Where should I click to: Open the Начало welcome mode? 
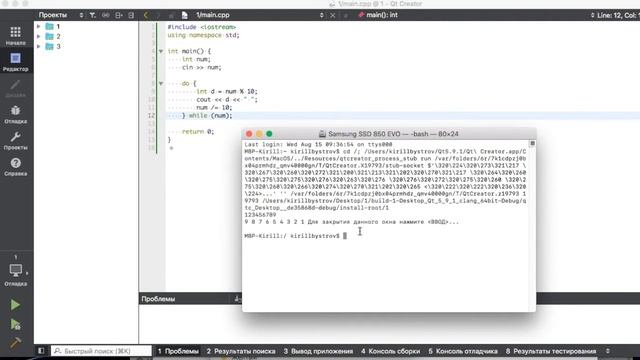[x=16, y=35]
